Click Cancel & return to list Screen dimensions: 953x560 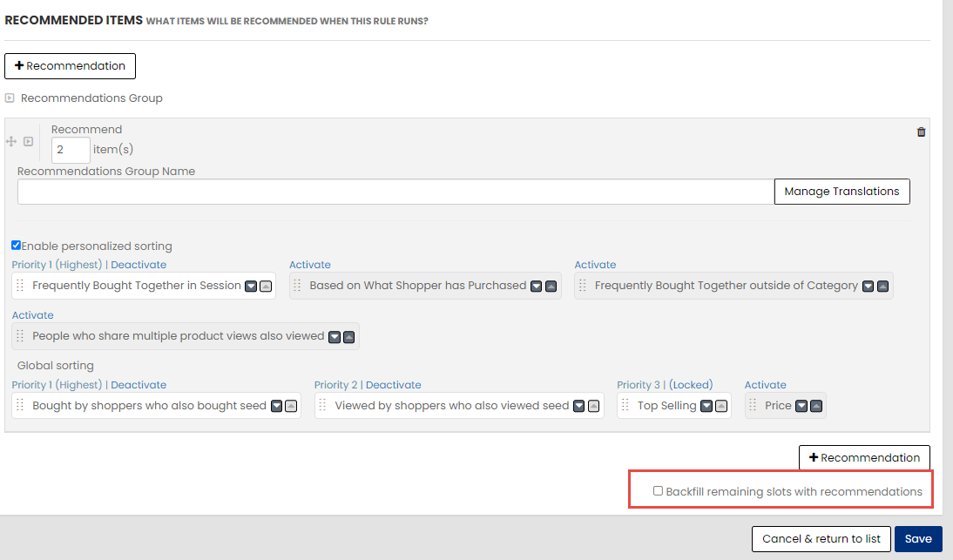[821, 539]
